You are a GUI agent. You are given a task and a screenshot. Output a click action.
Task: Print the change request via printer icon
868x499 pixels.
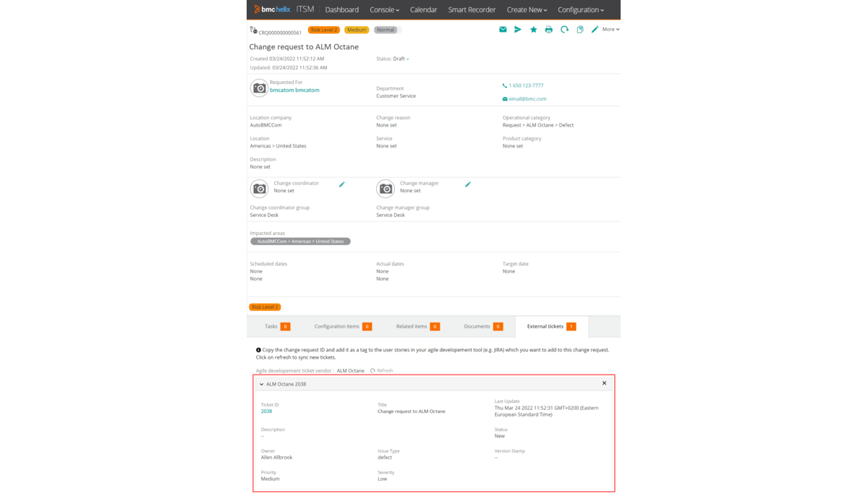pos(549,30)
